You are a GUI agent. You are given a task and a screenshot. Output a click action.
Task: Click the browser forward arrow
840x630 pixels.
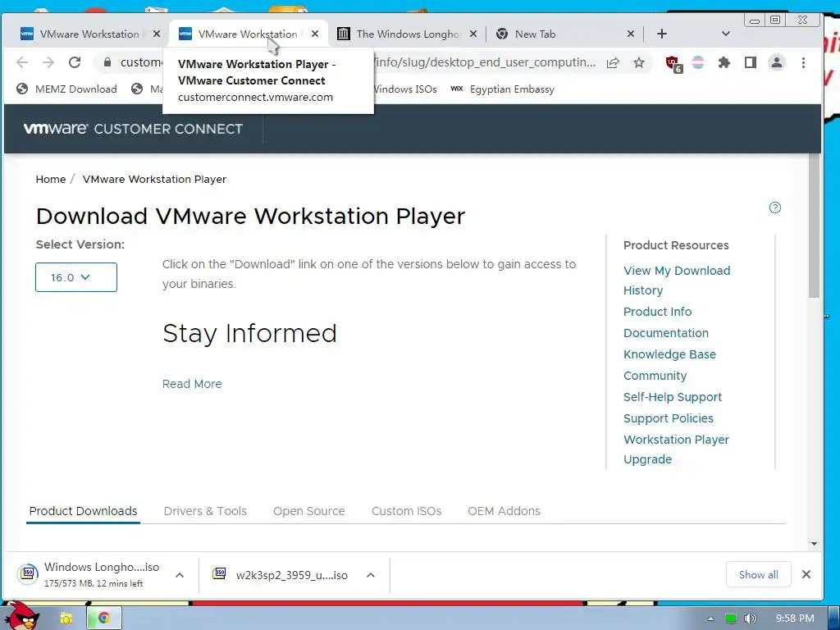coord(48,62)
